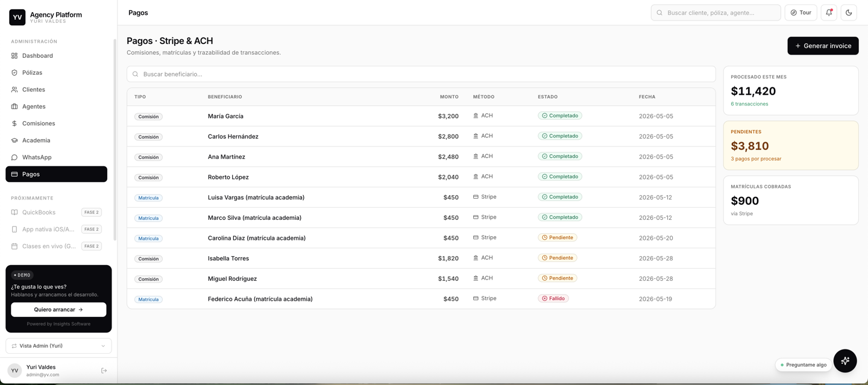Click the 6 transacciones link
The width and height of the screenshot is (868, 385).
pos(749,104)
